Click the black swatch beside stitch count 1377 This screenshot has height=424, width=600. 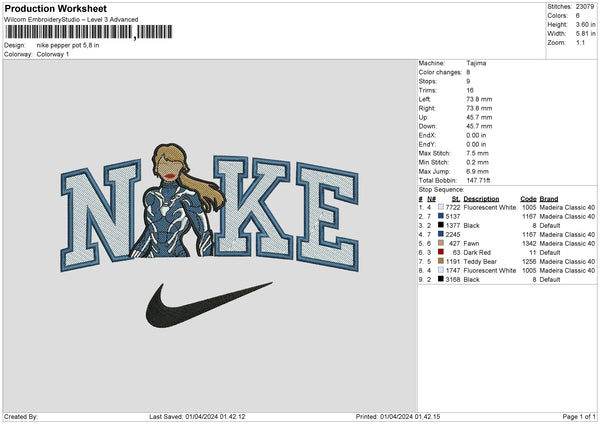441,225
